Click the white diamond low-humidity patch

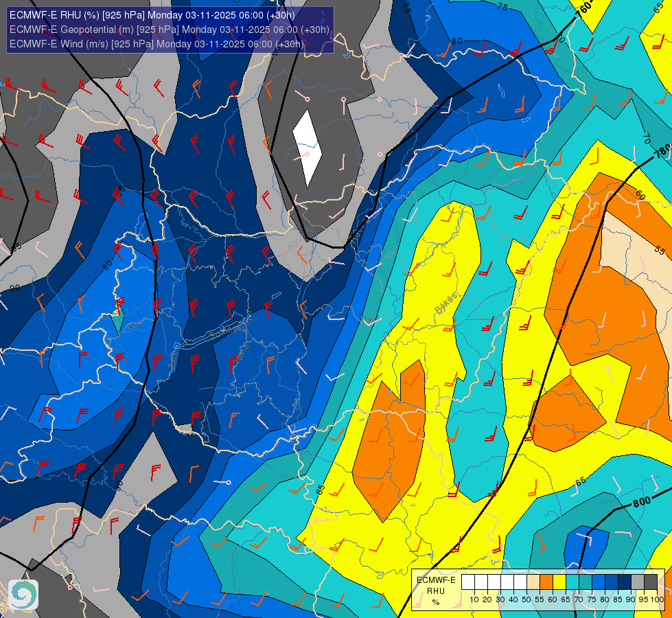(307, 148)
